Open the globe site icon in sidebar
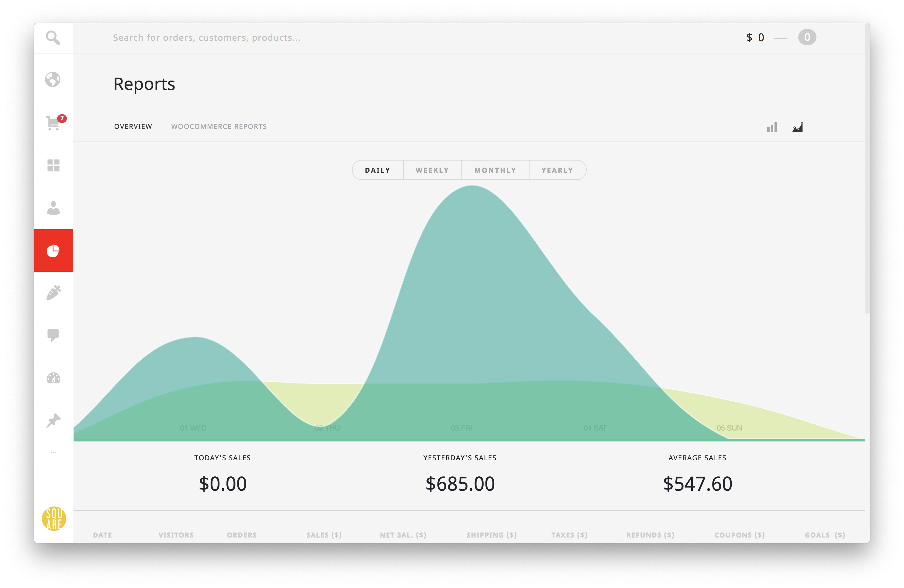Viewport: 904px width, 588px height. 53,80
